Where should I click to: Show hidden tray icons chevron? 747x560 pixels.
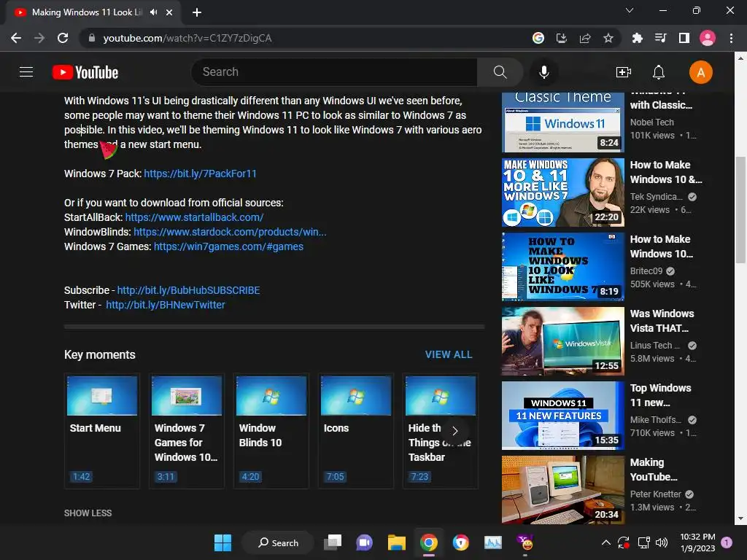pos(605,542)
